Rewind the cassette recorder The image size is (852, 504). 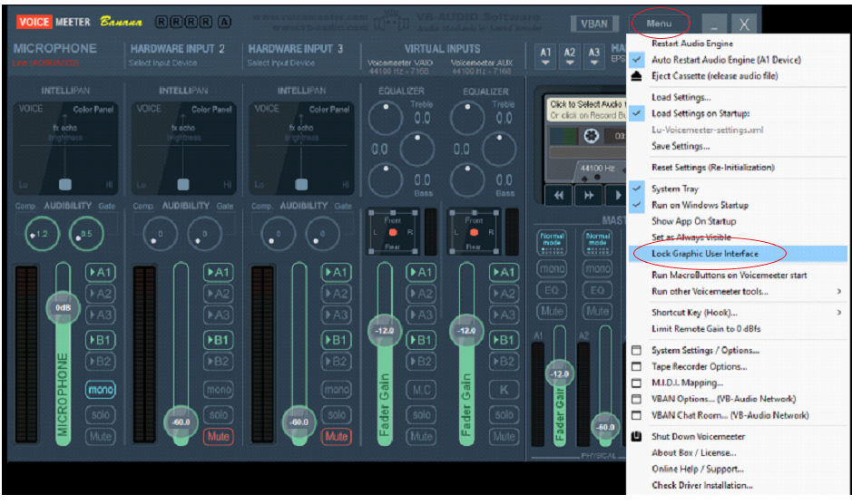559,196
